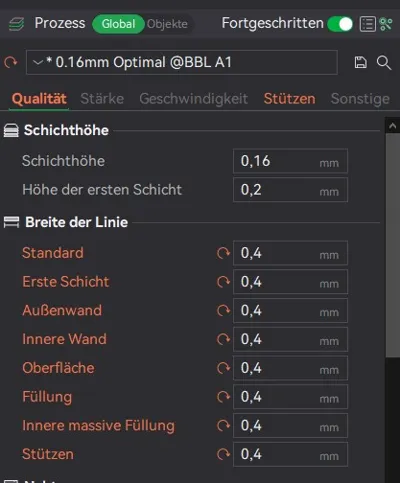Viewport: 400px width, 483px height.
Task: Reset Standard line width with revert icon
Action: click(223, 253)
